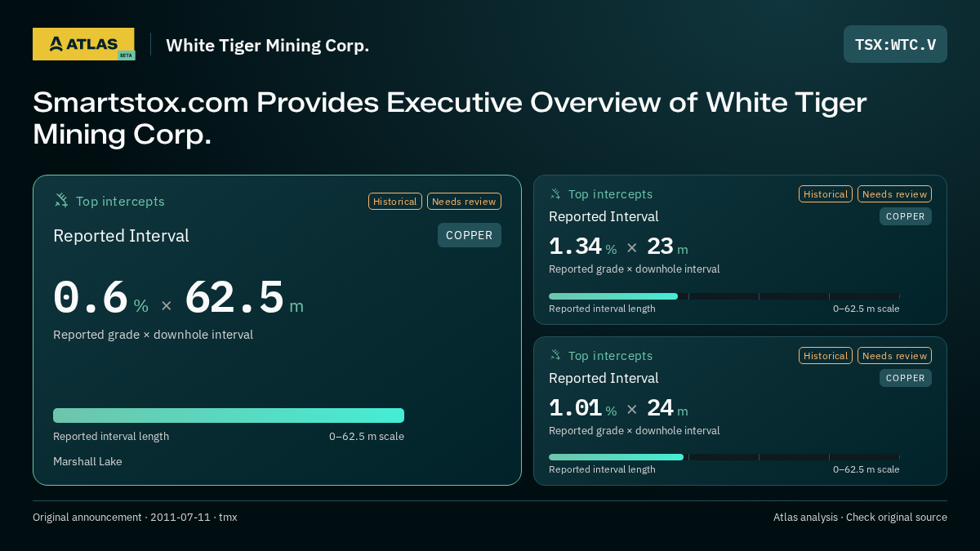The height and width of the screenshot is (551, 980).
Task: Click the Atlas beta logo
Action: [x=83, y=44]
